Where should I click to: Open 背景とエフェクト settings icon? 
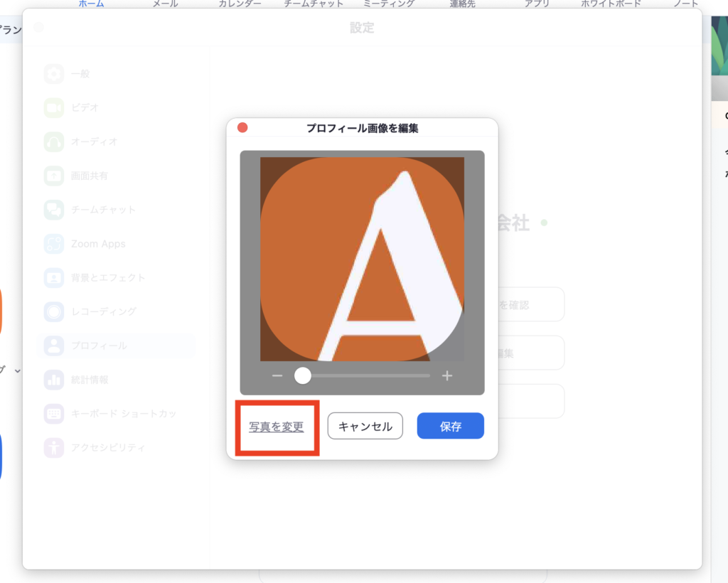(x=54, y=277)
